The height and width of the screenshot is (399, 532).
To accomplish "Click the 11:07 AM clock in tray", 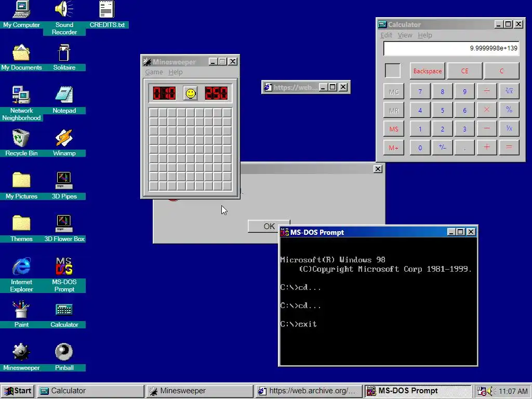I will point(513,391).
